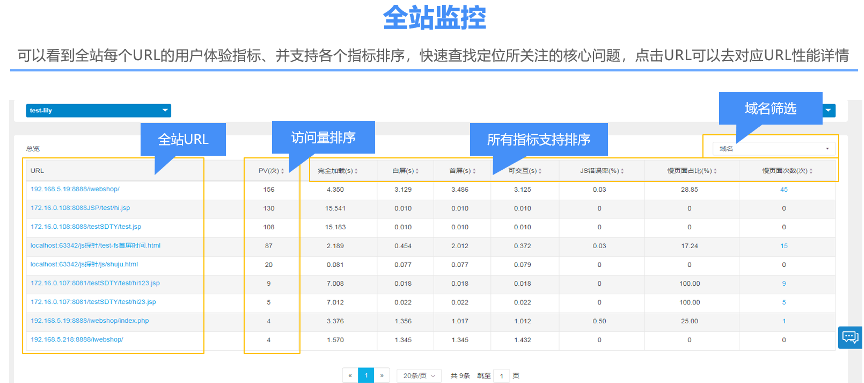Click full load value 3.376
864x383 pixels.
[336, 321]
